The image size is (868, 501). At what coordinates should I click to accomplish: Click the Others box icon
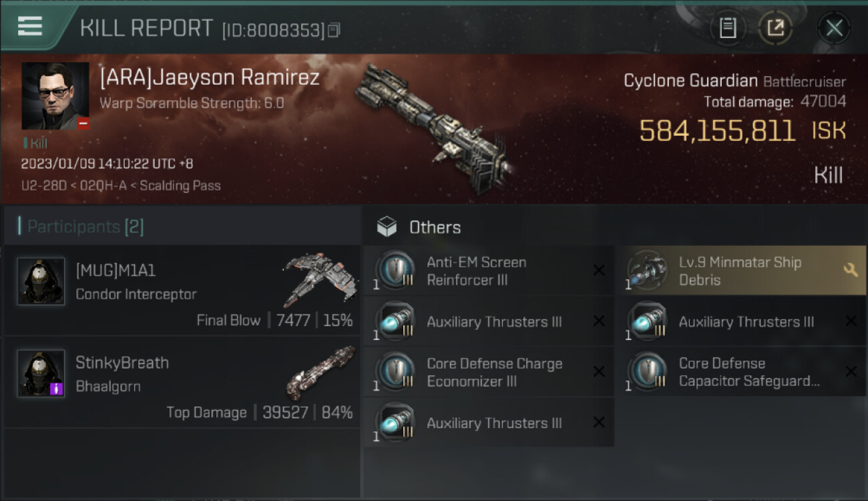[387, 227]
